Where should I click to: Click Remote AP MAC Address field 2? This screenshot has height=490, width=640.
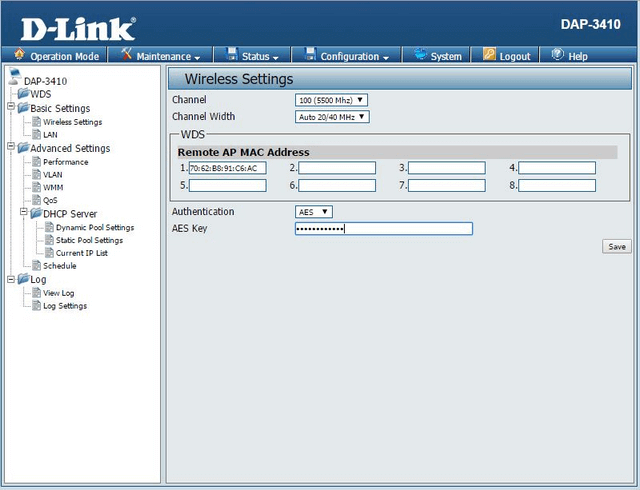pos(337,168)
